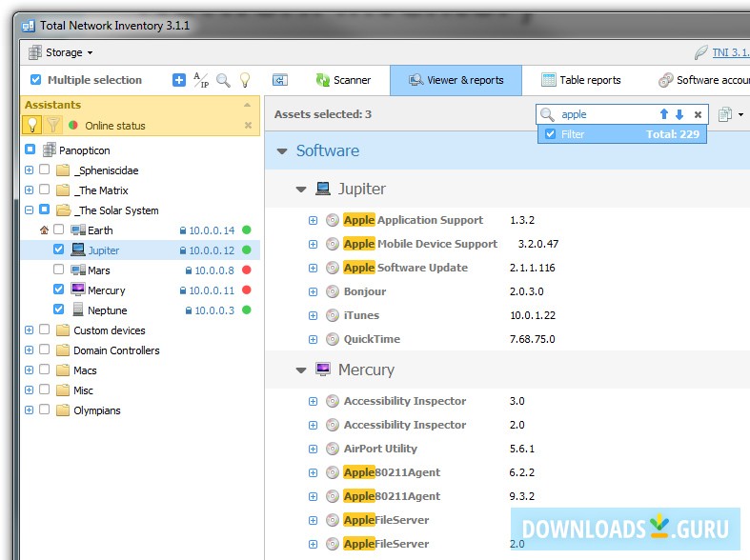Open the Storage dropdown menu
The image size is (750, 560).
(63, 52)
